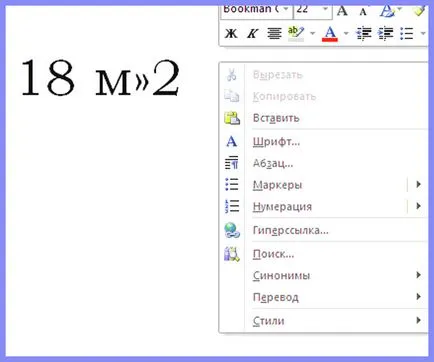Toggle italic formatting (К) in mini toolbar
Screen dimensions: 434x362
click(x=252, y=33)
